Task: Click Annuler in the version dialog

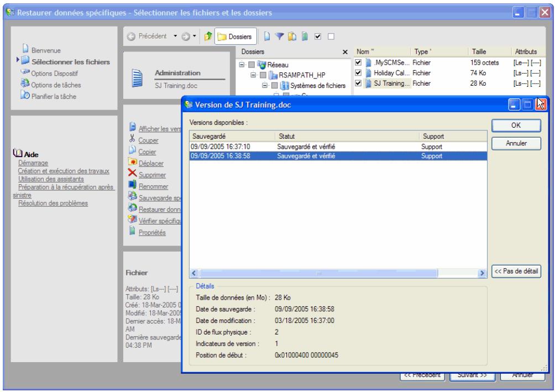Action: [x=516, y=143]
